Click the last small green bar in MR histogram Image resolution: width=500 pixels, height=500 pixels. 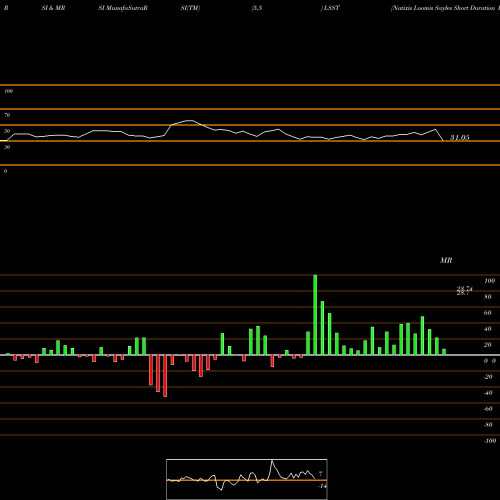444,352
